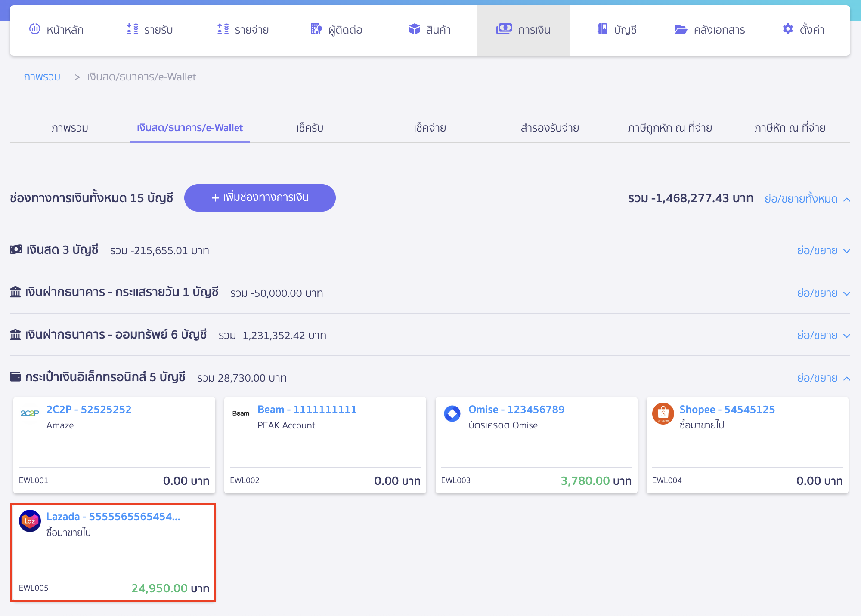
Task: Open บัญชี accounting via its ledger icon
Action: click(602, 29)
